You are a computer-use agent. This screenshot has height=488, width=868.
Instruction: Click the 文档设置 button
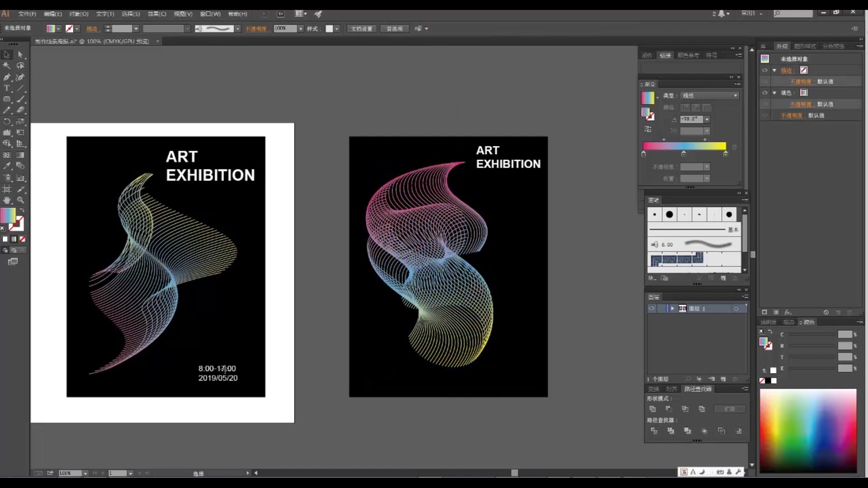pos(362,29)
